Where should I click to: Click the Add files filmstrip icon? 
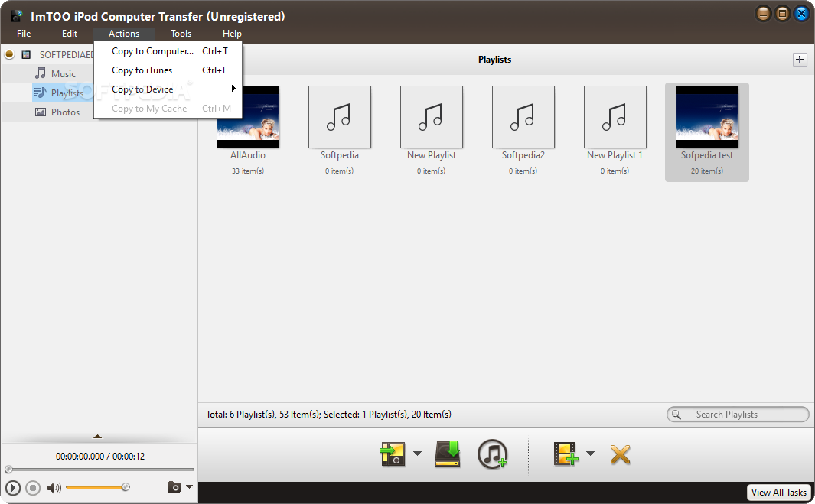[566, 454]
